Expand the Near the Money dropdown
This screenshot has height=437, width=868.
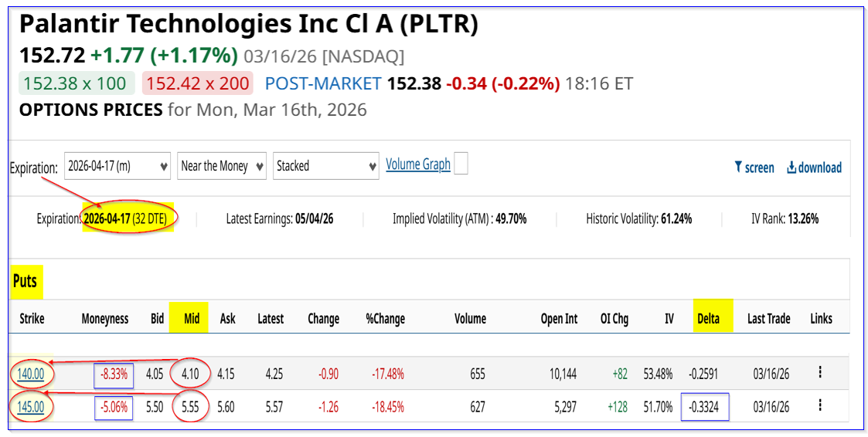(x=222, y=166)
